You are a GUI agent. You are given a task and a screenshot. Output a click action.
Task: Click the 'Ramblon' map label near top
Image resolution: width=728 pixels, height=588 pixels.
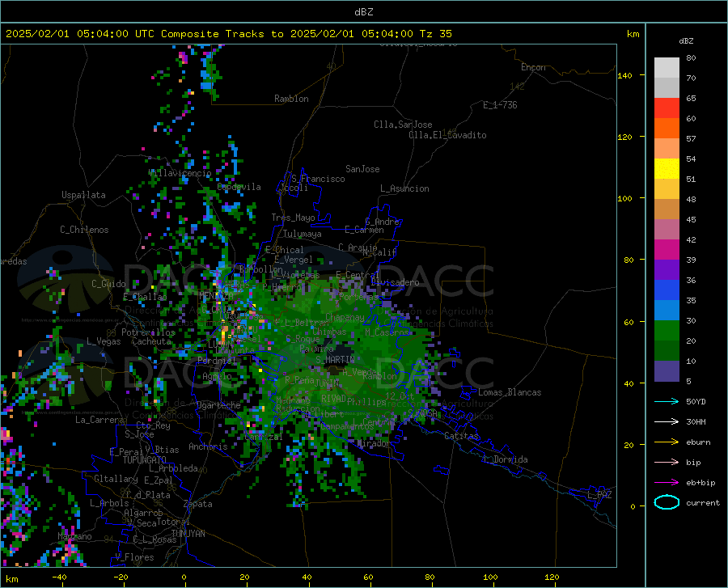(291, 99)
